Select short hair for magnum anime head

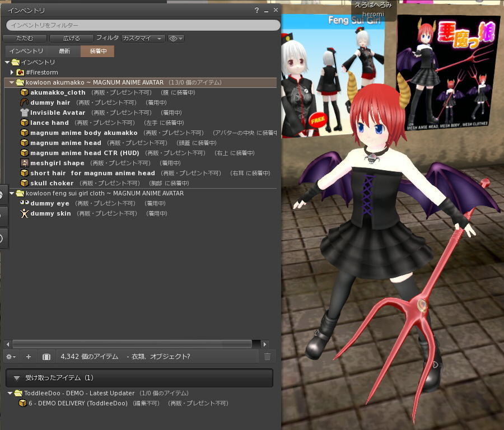(141, 173)
